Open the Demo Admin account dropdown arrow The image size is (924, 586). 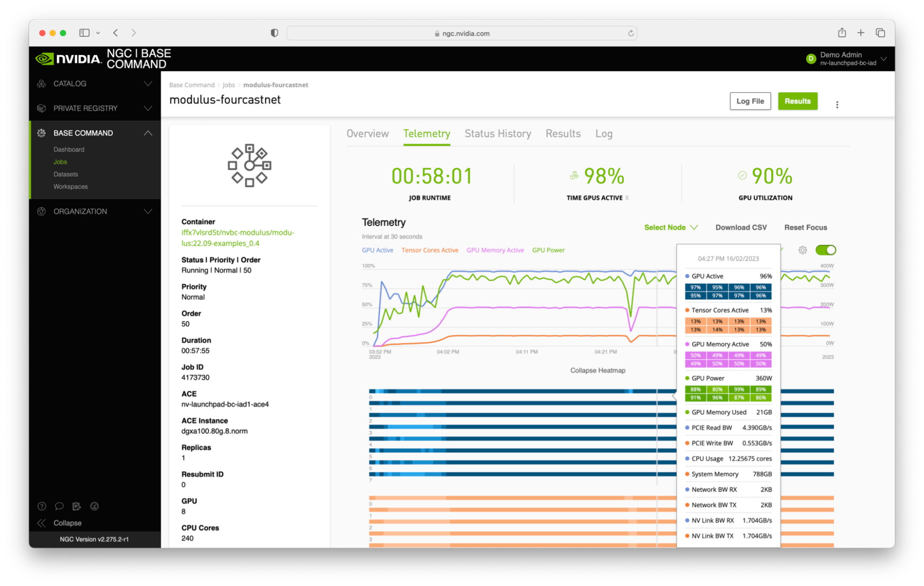[x=884, y=59]
